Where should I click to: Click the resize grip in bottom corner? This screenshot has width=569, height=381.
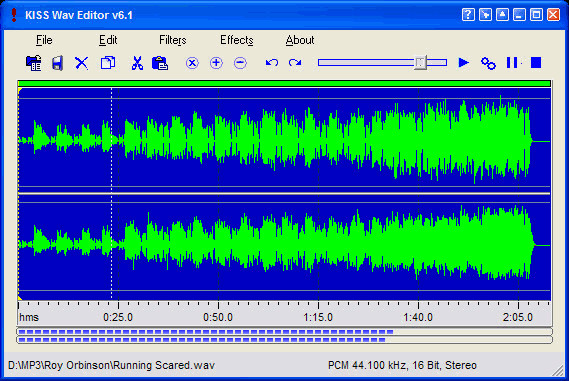tap(558, 370)
